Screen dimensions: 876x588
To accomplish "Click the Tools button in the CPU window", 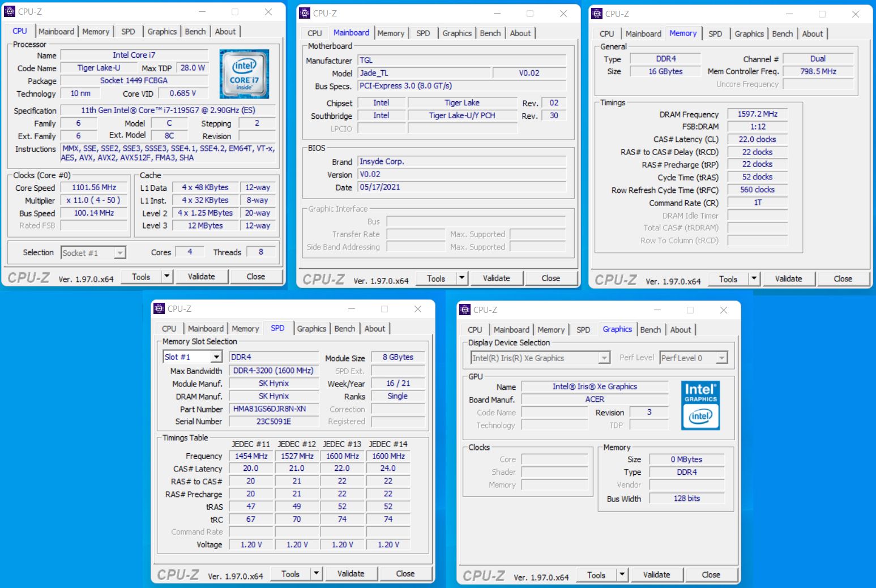I will pos(141,276).
